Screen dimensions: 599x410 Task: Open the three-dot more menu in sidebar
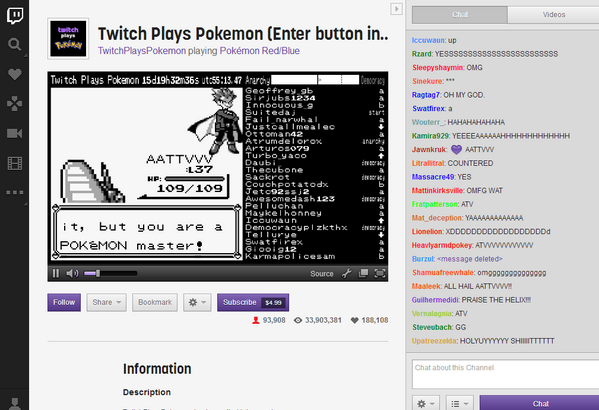[15, 192]
